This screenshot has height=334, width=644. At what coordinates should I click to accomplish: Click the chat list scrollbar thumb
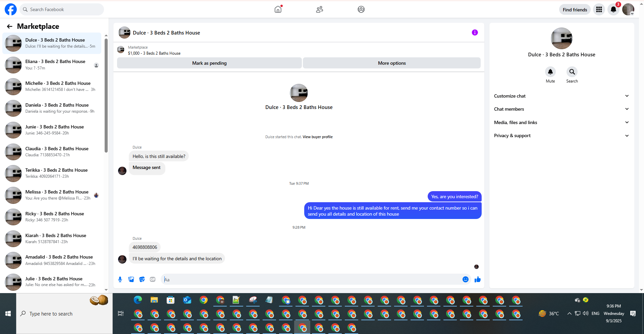pyautogui.click(x=106, y=96)
